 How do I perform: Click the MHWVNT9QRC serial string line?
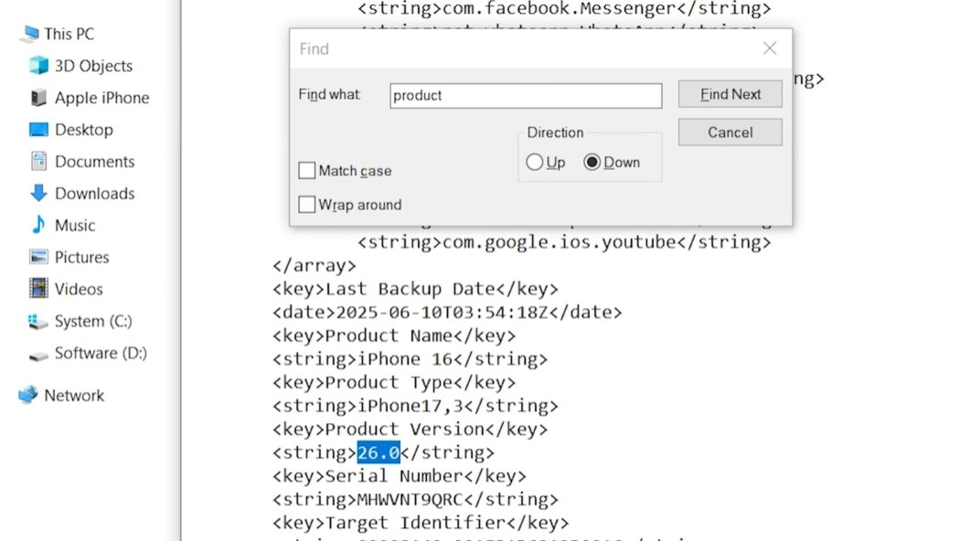[416, 500]
